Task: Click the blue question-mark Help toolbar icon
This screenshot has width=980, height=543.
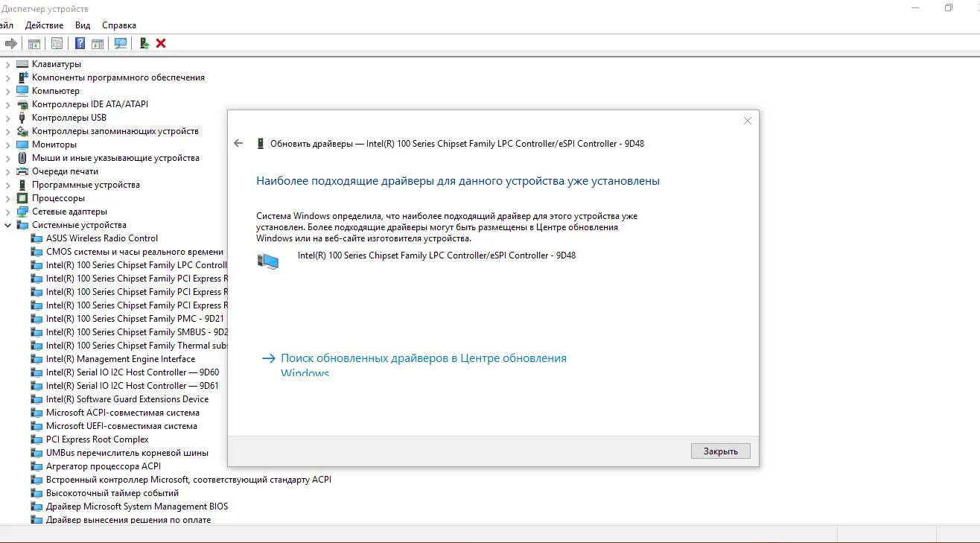Action: pos(80,43)
